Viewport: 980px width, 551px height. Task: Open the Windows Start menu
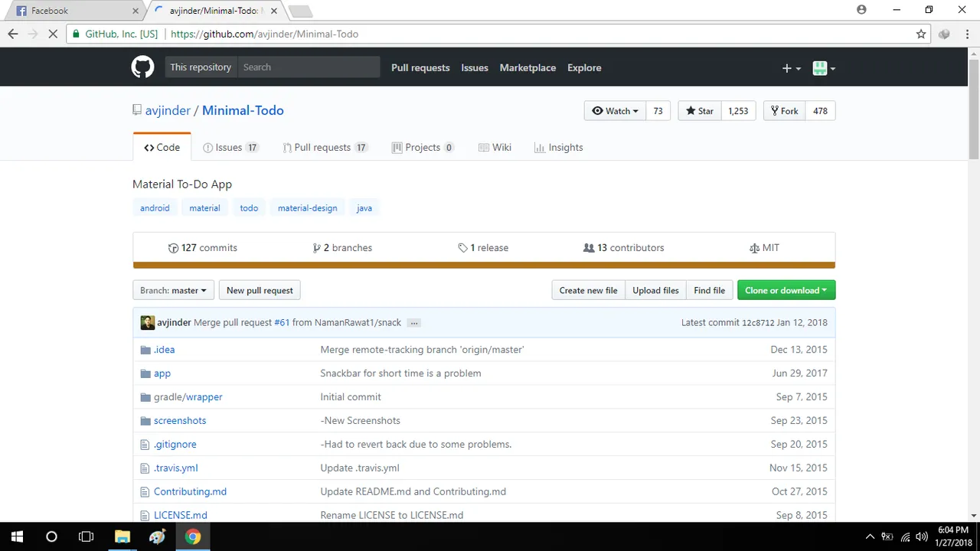(17, 536)
